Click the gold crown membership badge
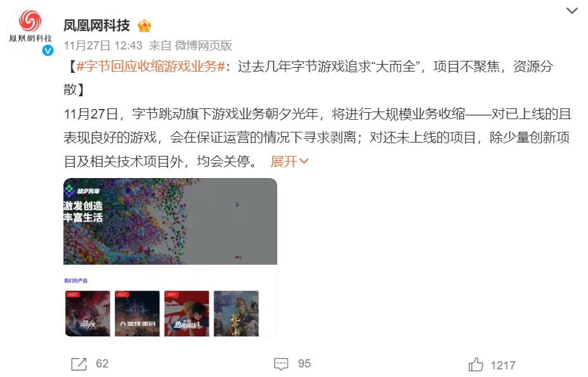The height and width of the screenshot is (377, 588). pos(144,25)
